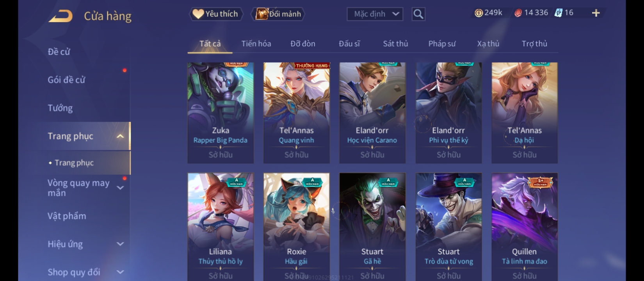The height and width of the screenshot is (281, 644).
Task: Select the Quillen Tà linh ma đao skin
Action: [x=525, y=227]
